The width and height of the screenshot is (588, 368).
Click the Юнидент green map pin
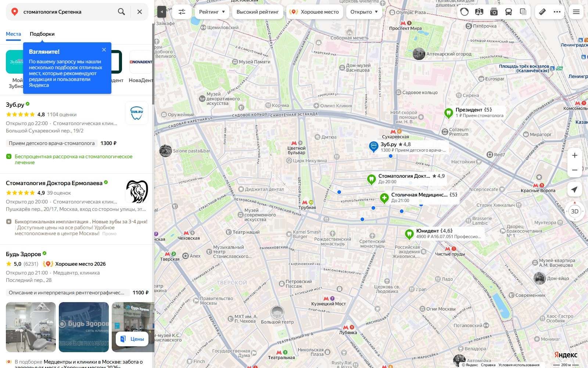[x=409, y=234]
